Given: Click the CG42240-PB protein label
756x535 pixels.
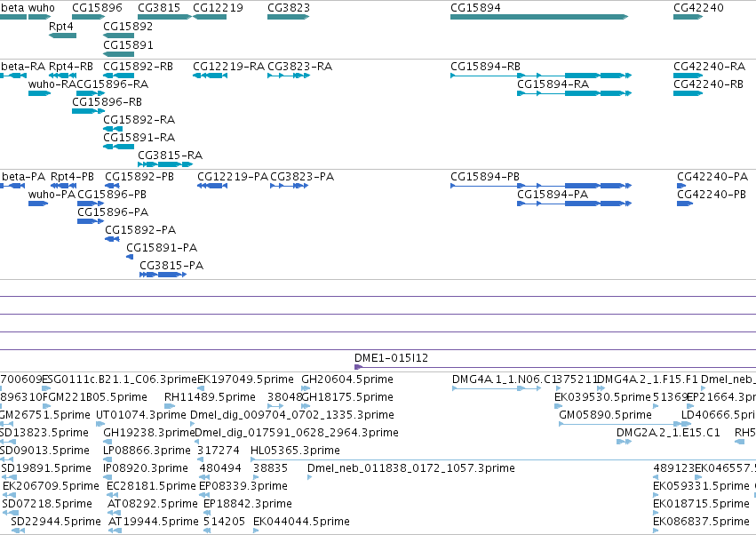Looking at the screenshot, I should pos(712,195).
